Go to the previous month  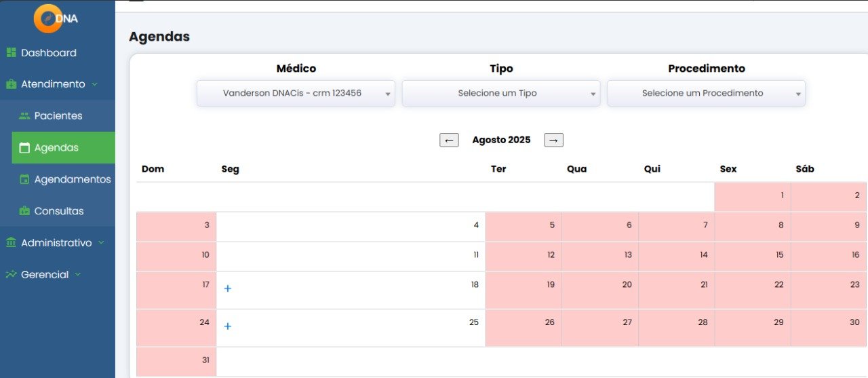449,140
